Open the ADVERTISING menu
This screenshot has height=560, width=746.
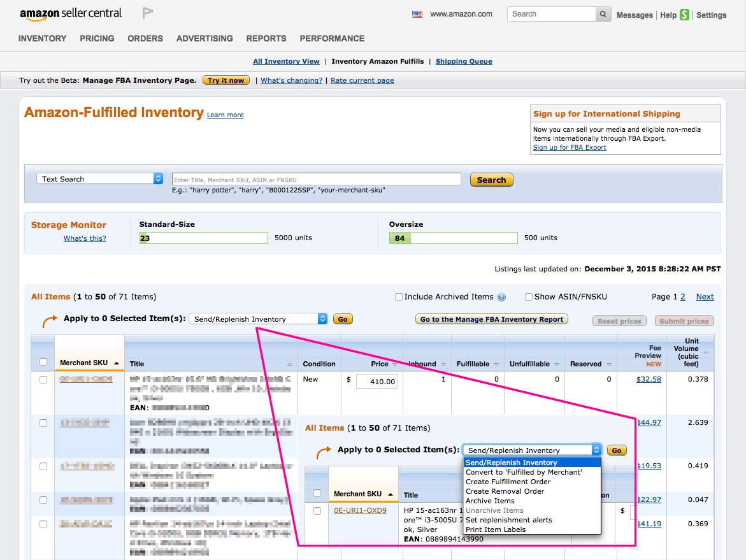tap(204, 38)
